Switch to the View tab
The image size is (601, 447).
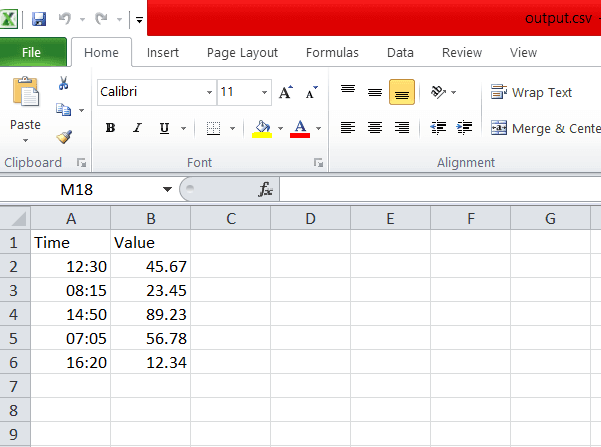pos(523,53)
